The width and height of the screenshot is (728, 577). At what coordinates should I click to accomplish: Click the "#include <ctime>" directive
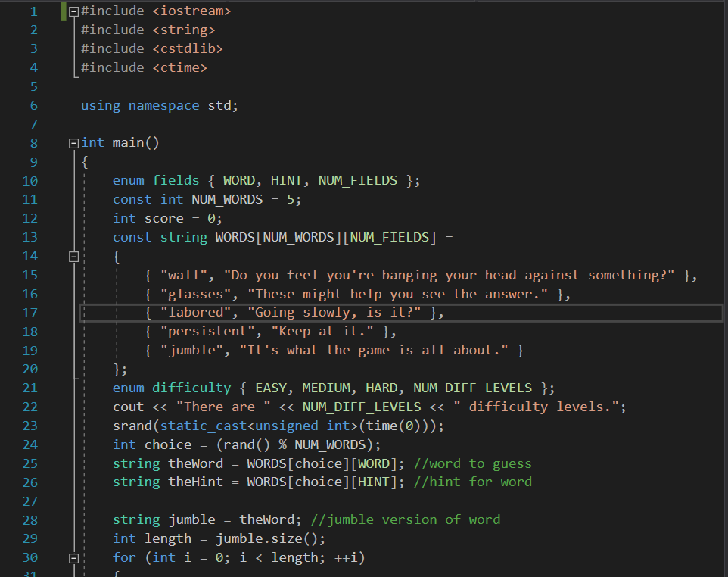click(x=144, y=68)
